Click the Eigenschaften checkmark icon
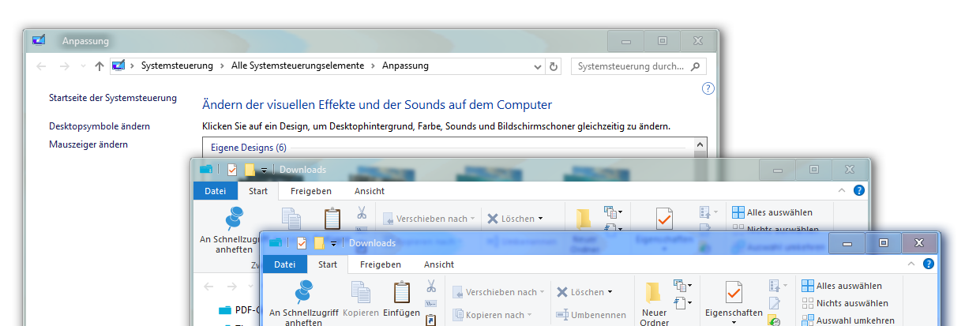Image resolution: width=980 pixels, height=326 pixels. (x=734, y=294)
